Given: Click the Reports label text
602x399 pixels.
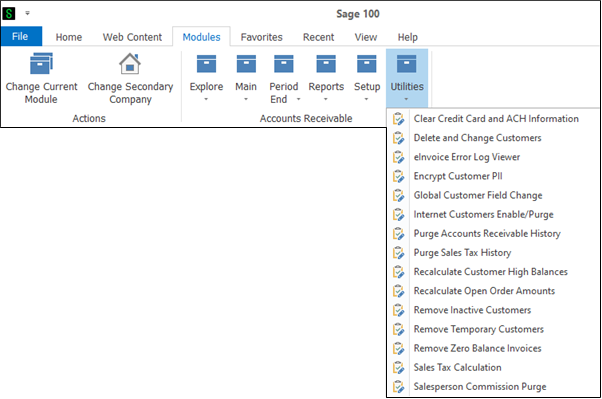Looking at the screenshot, I should [x=326, y=87].
